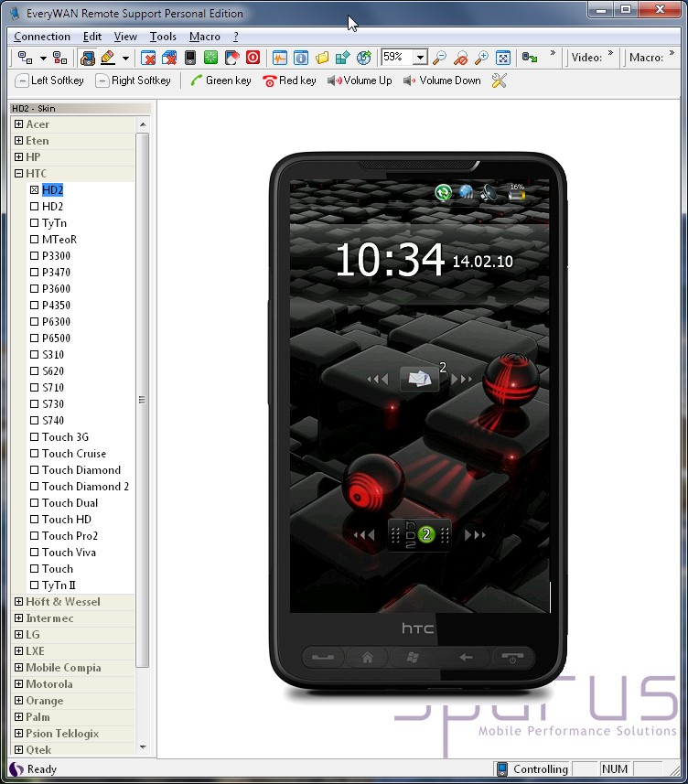Toggle the device skin view icon
The width and height of the screenshot is (688, 784).
(88, 58)
